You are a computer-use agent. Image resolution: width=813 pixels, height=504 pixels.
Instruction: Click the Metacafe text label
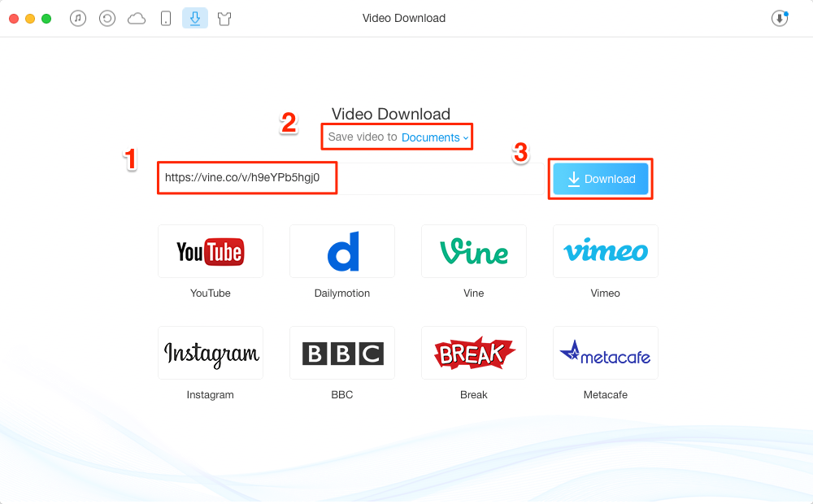point(606,394)
